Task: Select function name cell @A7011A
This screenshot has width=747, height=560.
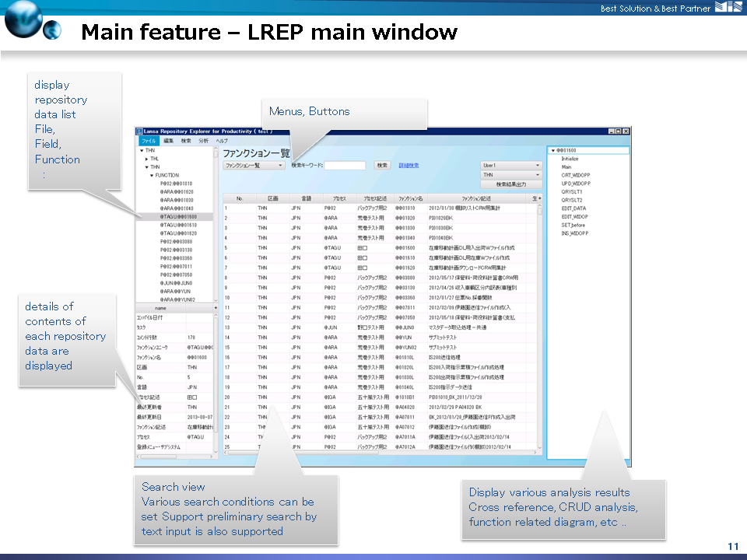Action: [x=405, y=437]
